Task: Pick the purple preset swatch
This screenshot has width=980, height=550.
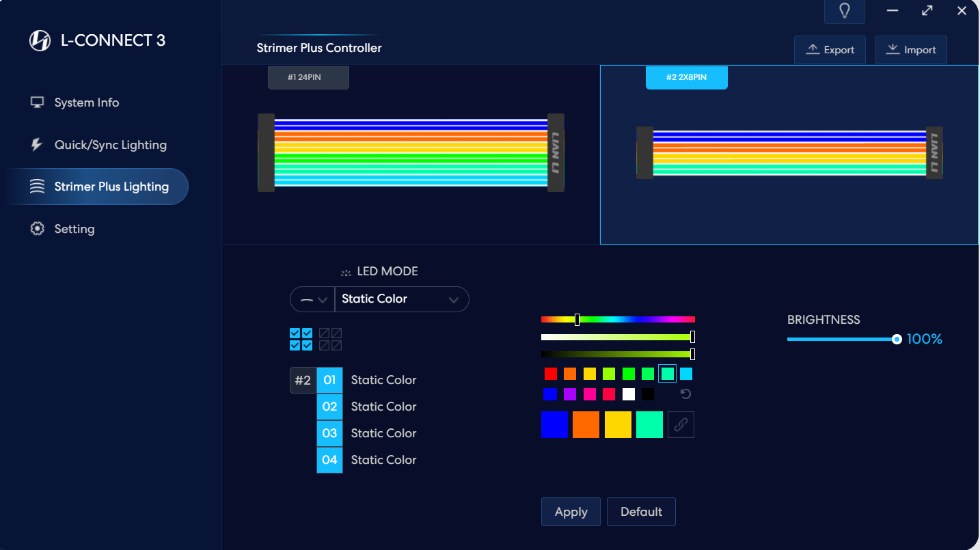Action: click(570, 394)
